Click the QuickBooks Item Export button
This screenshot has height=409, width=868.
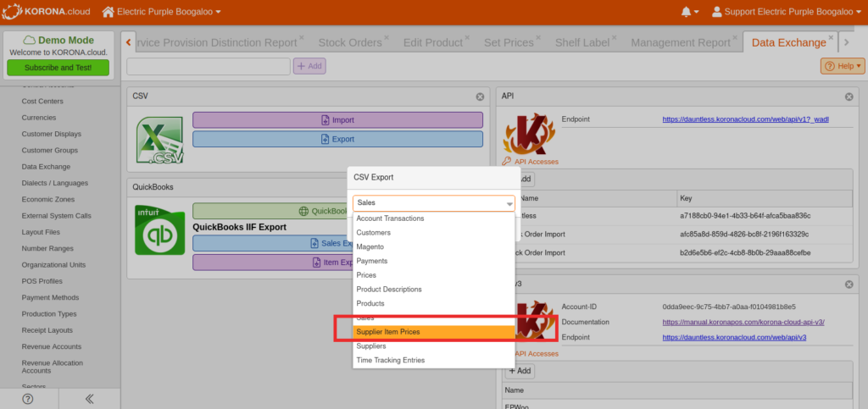[273, 263]
